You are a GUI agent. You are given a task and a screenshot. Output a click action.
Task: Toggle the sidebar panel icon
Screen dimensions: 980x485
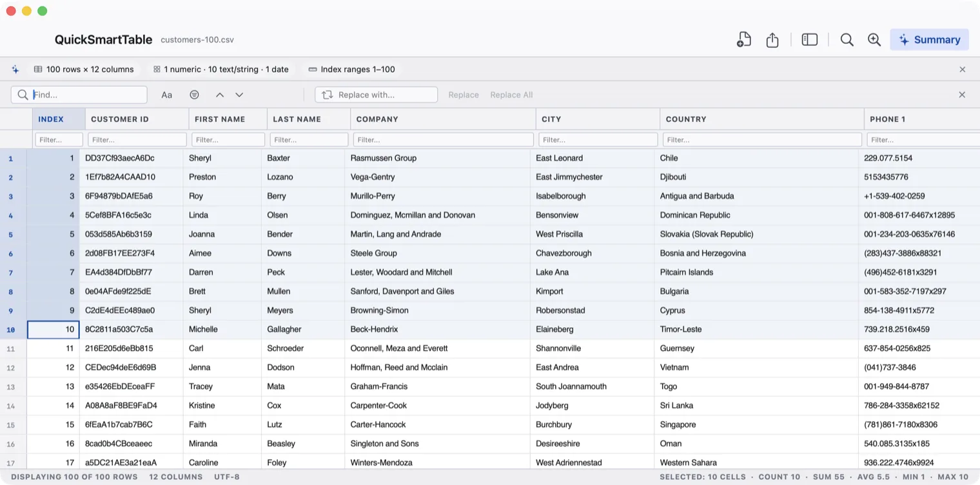tap(810, 40)
